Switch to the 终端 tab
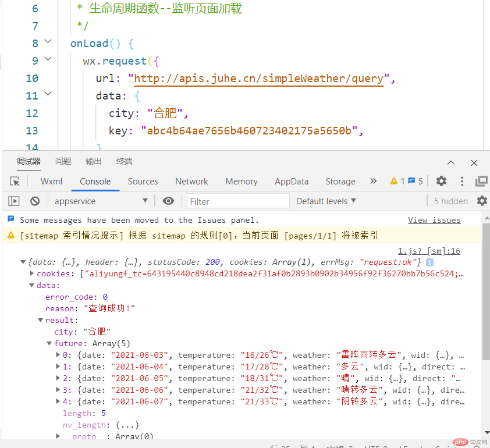The image size is (490, 448). coord(125,162)
